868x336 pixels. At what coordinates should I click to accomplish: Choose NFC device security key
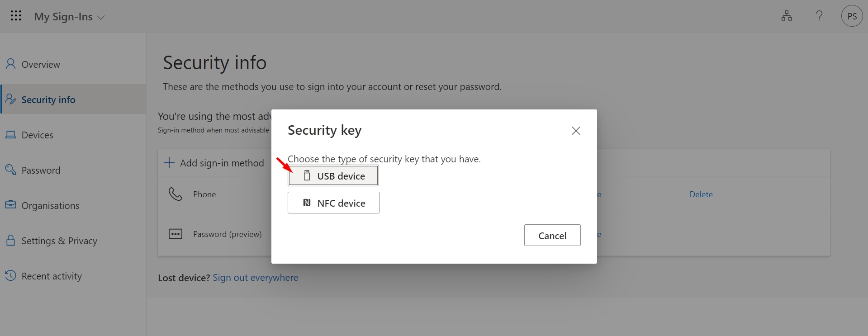click(x=333, y=203)
